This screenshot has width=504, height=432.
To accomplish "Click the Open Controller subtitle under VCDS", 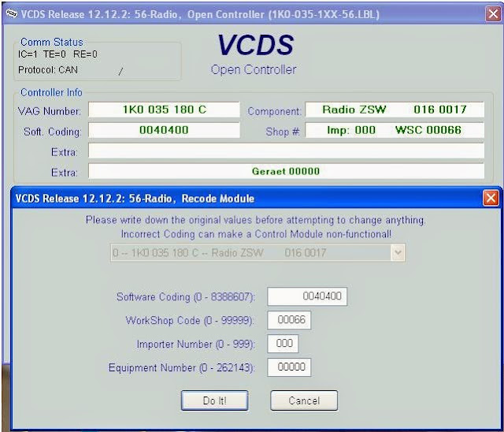I will 254,69.
